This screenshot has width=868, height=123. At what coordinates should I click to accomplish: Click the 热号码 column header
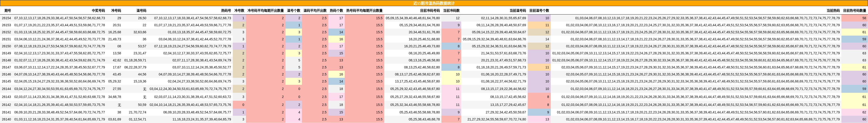tap(226, 11)
